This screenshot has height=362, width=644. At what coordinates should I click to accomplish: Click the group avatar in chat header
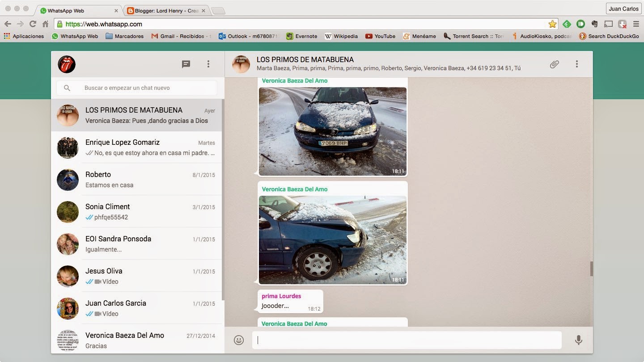coord(241,64)
